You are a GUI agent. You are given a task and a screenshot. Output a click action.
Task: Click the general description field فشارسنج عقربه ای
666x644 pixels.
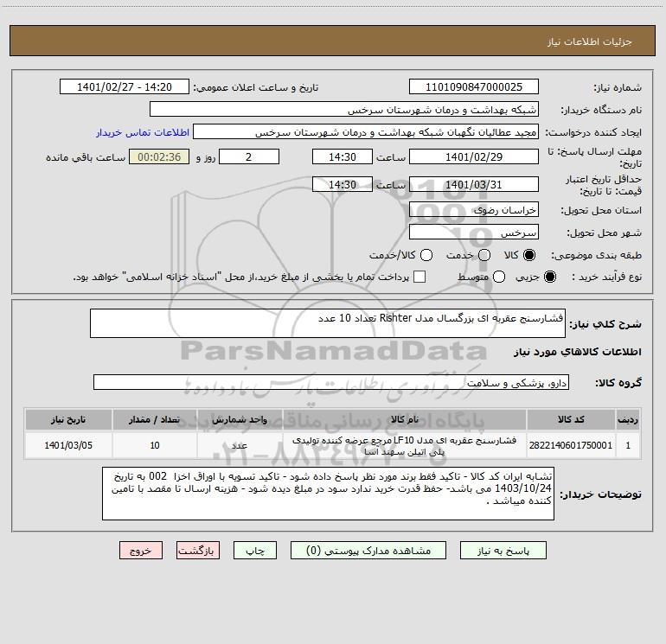click(328, 323)
